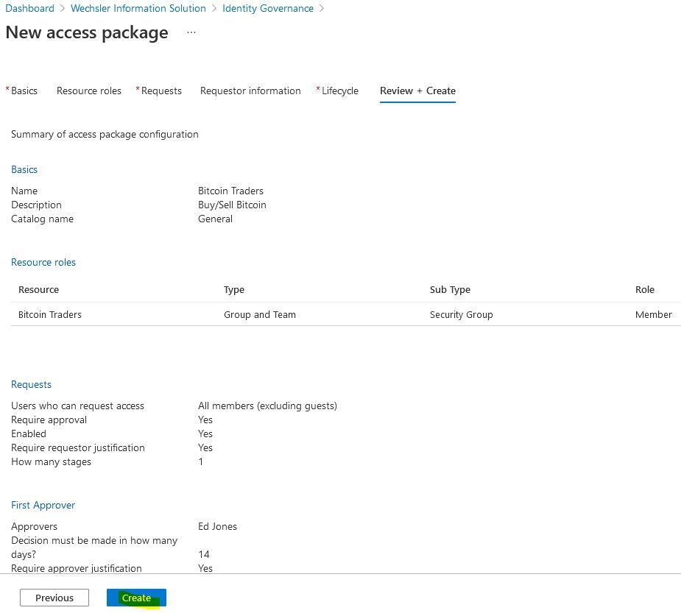Image resolution: width=681 pixels, height=616 pixels.
Task: Click the decision days value 14
Action: (204, 554)
